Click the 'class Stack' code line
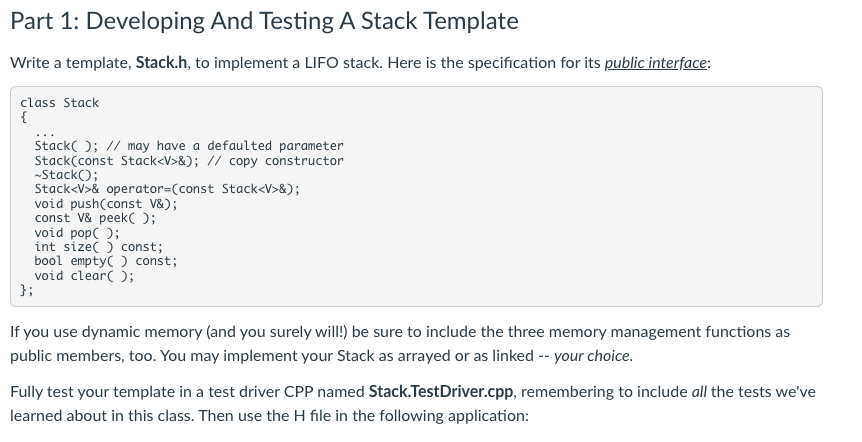The height and width of the screenshot is (442, 862). [60, 103]
